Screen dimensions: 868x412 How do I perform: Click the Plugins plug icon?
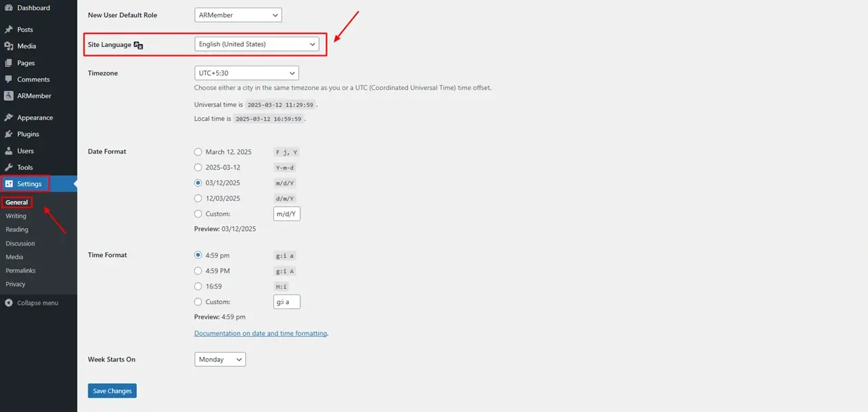(x=8, y=134)
